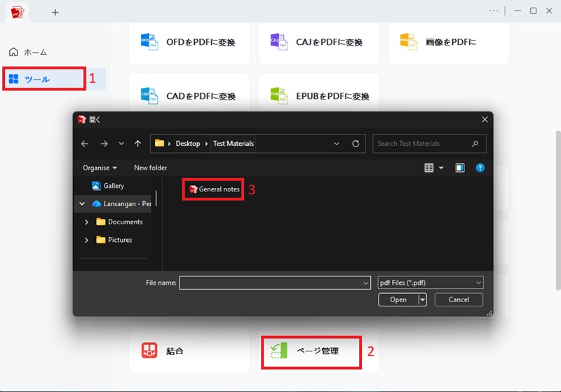This screenshot has width=561, height=392.
Task: Expand the Pictures folder
Action: click(86, 240)
